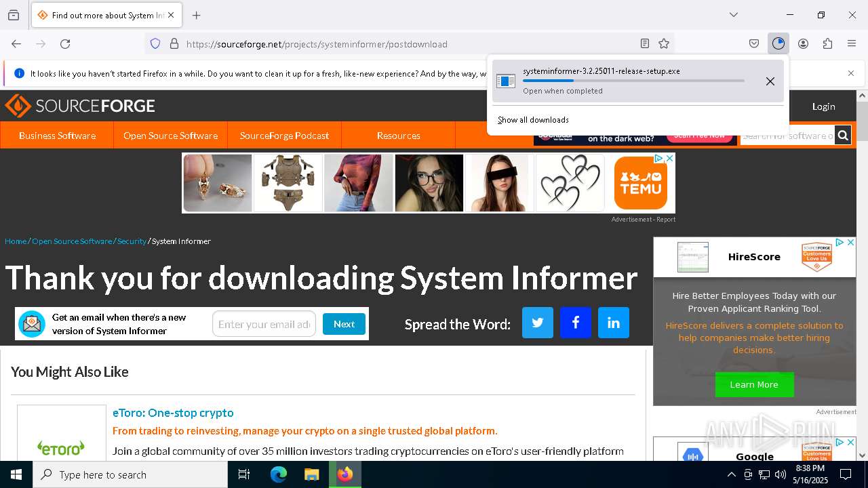Click the SourceForge logo
The image size is (868, 488).
80,106
